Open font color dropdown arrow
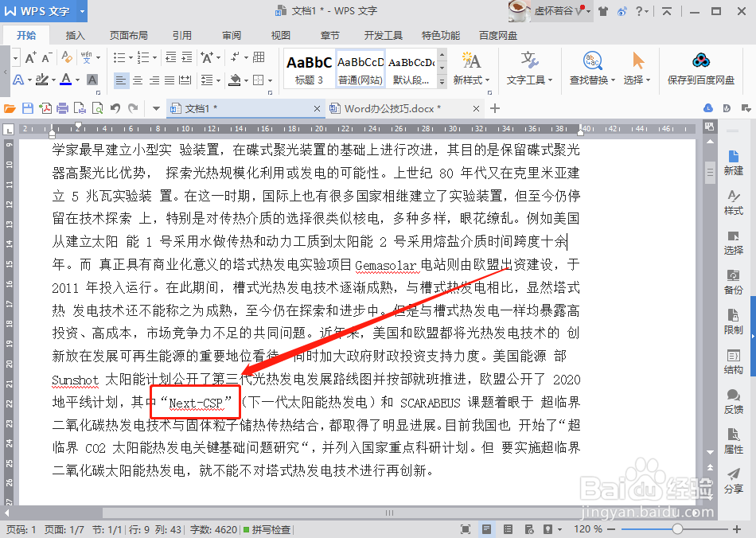The image size is (756, 538). click(78, 80)
